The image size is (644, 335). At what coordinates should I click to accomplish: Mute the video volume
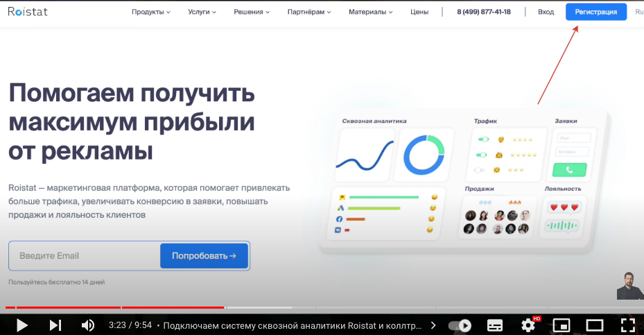(x=88, y=325)
